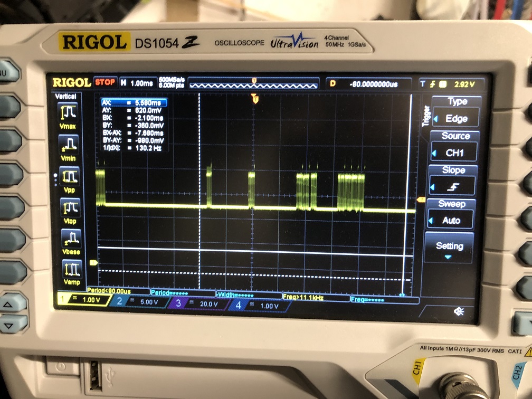
Task: Select the BX -2.100ms cursor row
Action: click(x=133, y=118)
